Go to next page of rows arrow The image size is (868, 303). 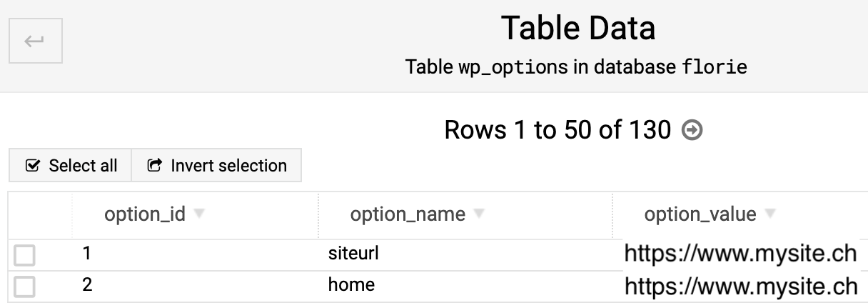coord(692,130)
